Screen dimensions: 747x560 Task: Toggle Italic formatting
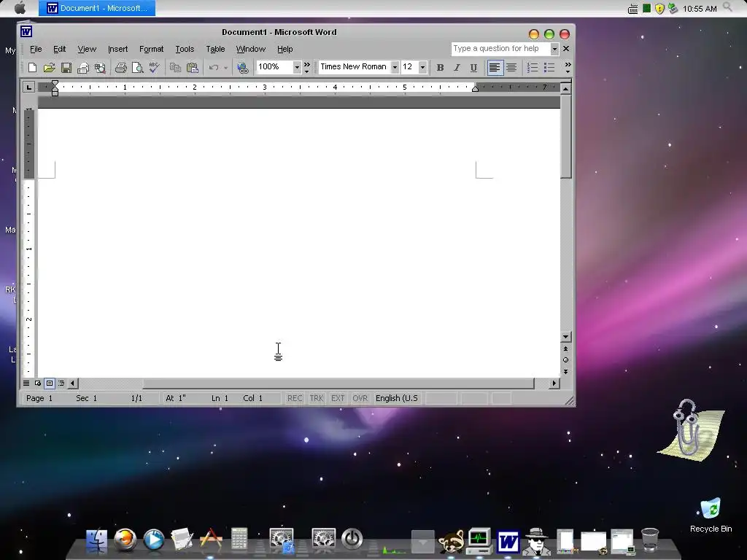(457, 68)
